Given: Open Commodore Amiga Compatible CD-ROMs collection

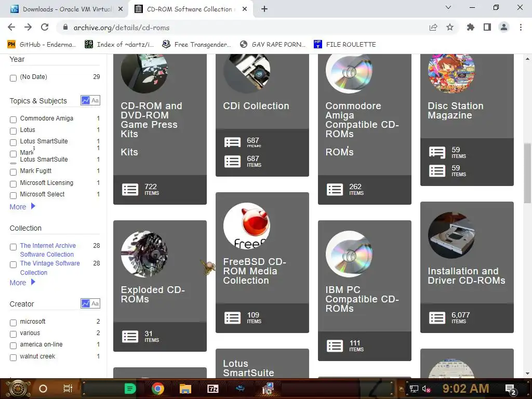Looking at the screenshot, I should pyautogui.click(x=362, y=120).
